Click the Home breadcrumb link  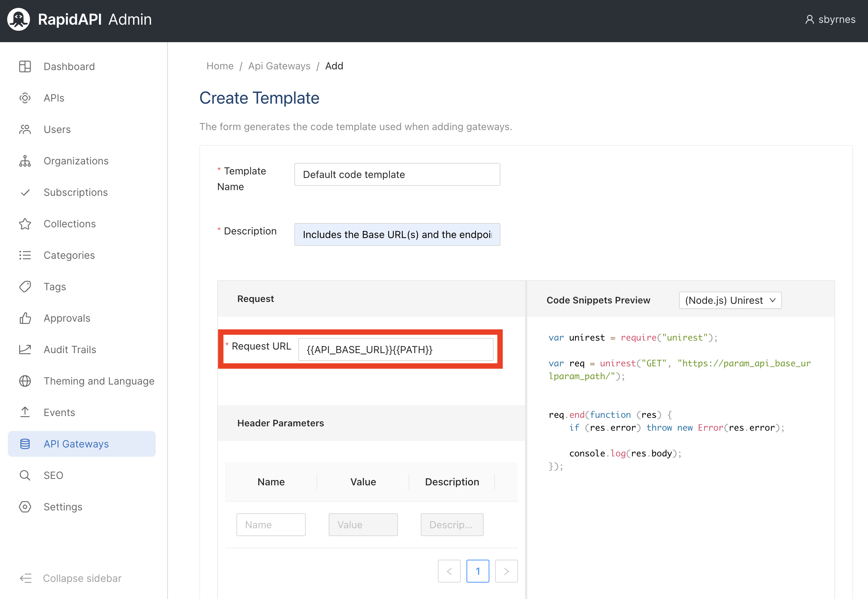(x=220, y=66)
